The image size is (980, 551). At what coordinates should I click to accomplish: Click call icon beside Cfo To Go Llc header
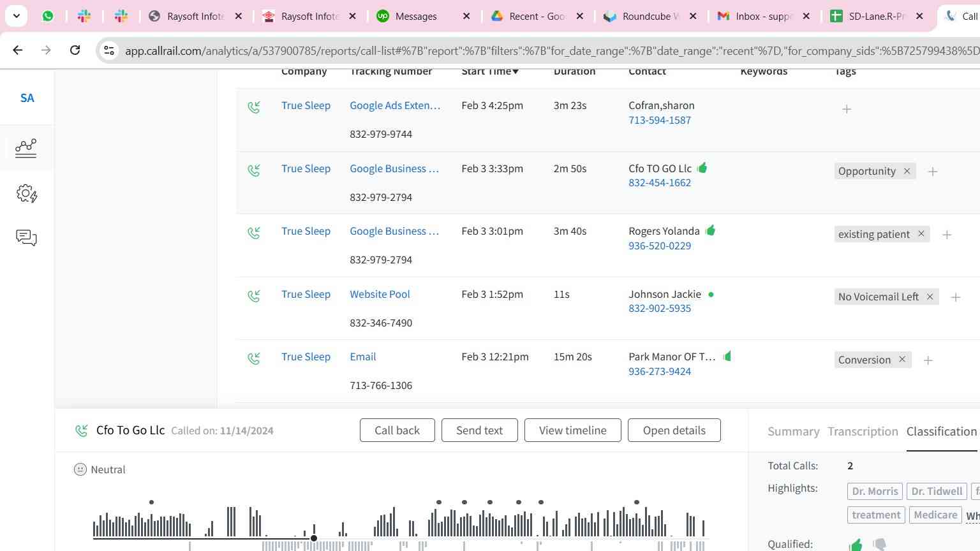pos(81,430)
